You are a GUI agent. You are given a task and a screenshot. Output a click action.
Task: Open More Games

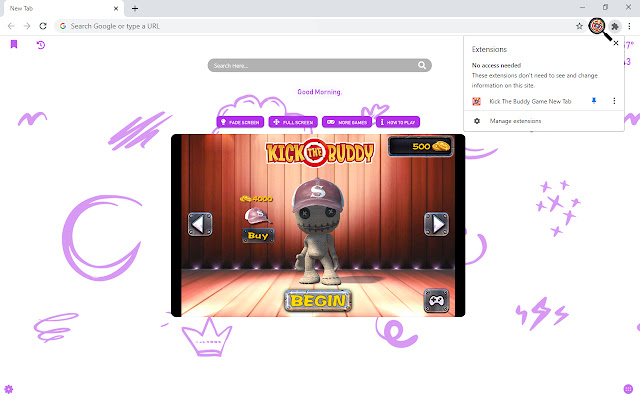point(347,122)
